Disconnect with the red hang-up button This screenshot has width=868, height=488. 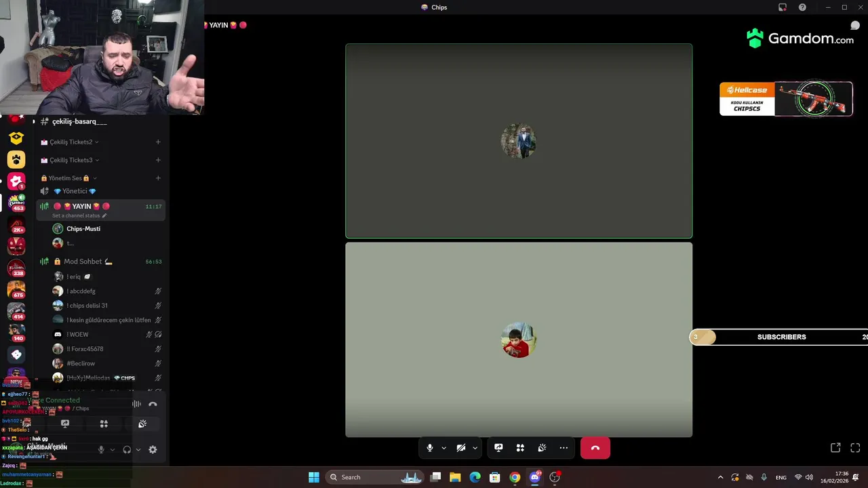pos(595,448)
